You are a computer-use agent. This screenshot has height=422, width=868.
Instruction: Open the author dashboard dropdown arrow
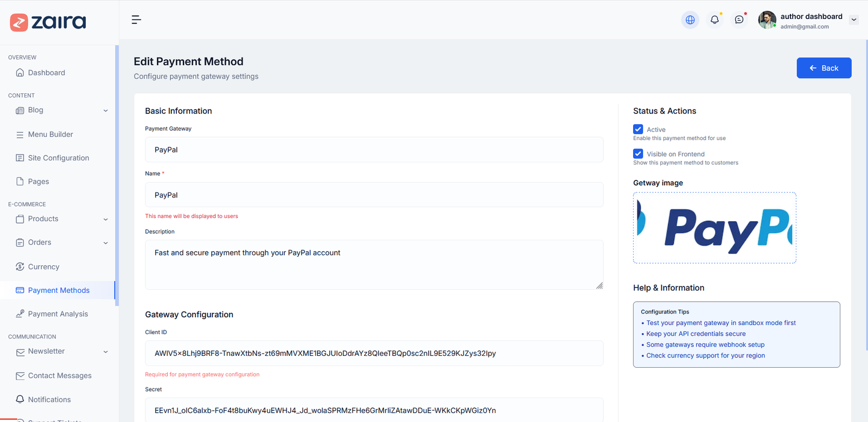854,20
